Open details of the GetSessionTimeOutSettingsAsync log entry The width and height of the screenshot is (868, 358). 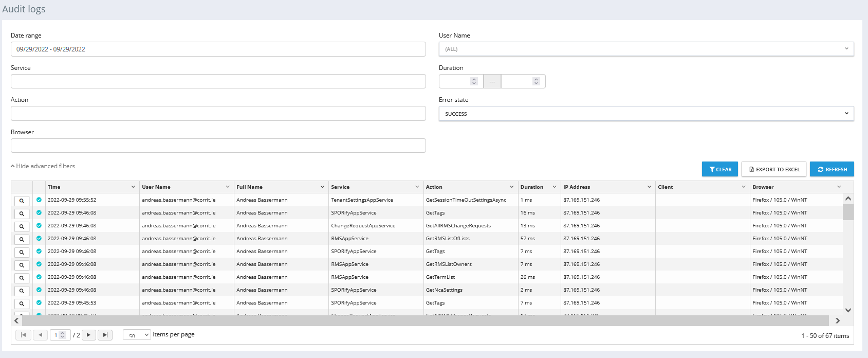22,201
